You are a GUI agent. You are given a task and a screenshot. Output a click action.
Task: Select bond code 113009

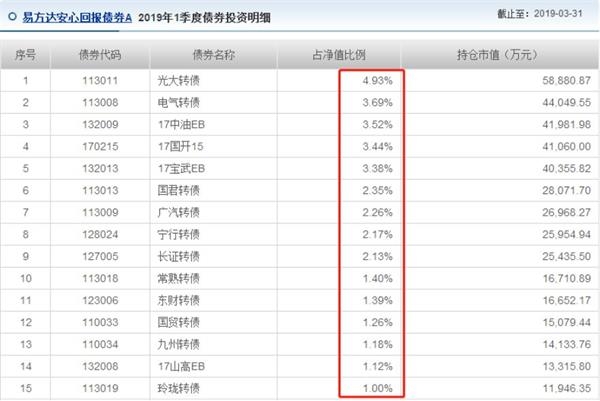point(100,213)
